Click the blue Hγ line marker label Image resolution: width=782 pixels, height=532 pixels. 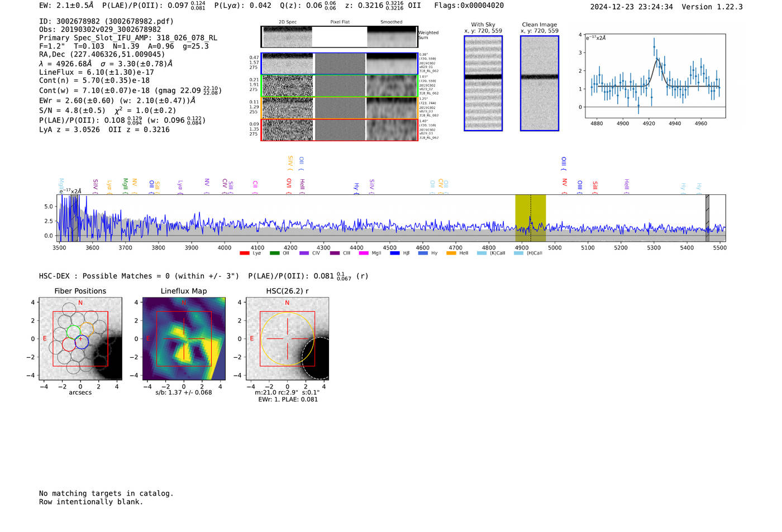coord(356,188)
